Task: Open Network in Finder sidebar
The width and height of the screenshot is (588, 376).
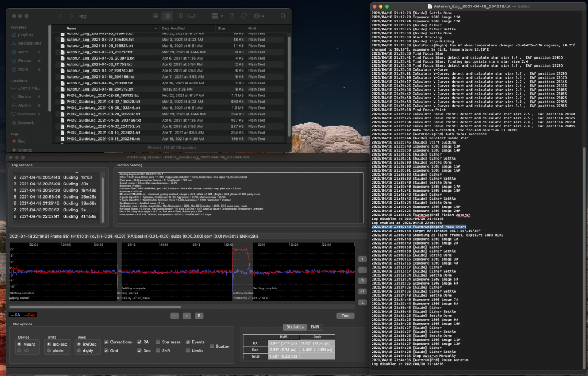Action: (26, 123)
